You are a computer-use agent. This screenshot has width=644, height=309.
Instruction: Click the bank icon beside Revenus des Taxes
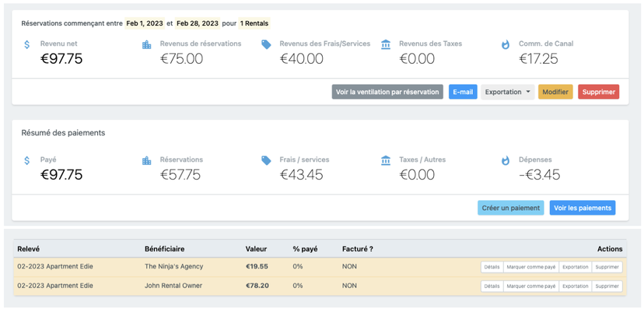click(x=386, y=45)
